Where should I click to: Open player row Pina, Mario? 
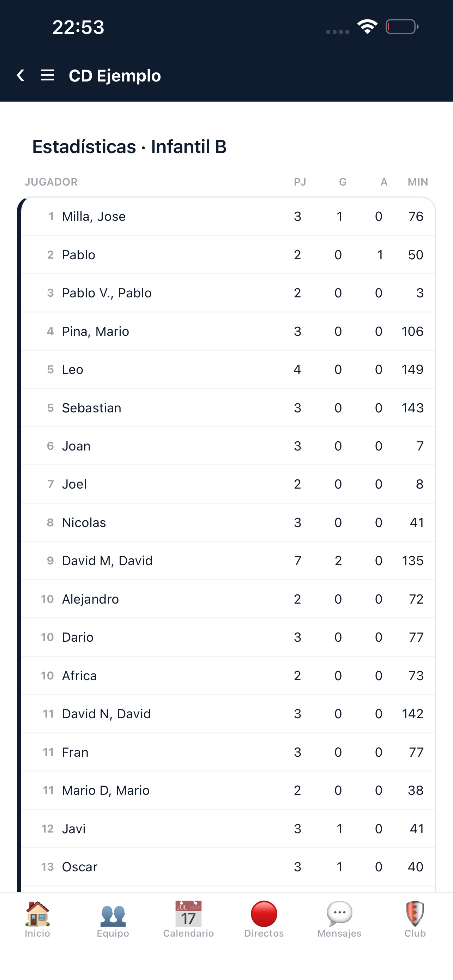(228, 331)
